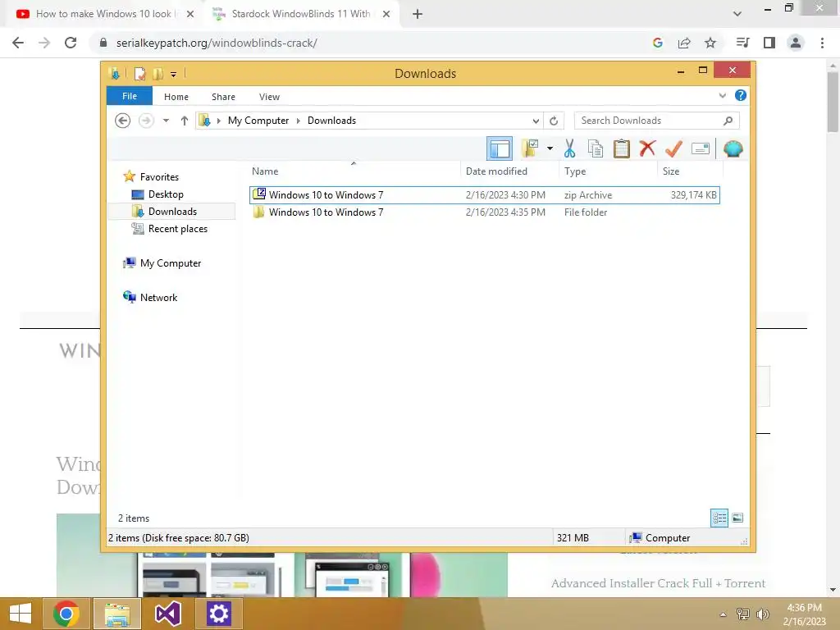840x630 pixels.
Task: Go up one folder level
Action: pyautogui.click(x=185, y=121)
